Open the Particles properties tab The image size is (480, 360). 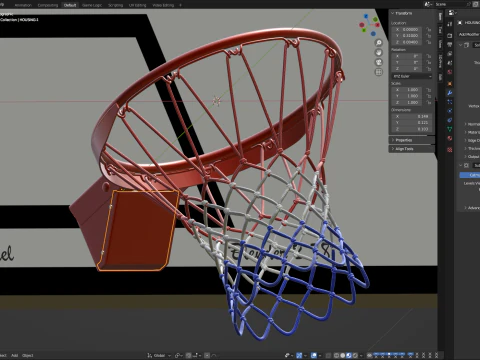tap(450, 102)
